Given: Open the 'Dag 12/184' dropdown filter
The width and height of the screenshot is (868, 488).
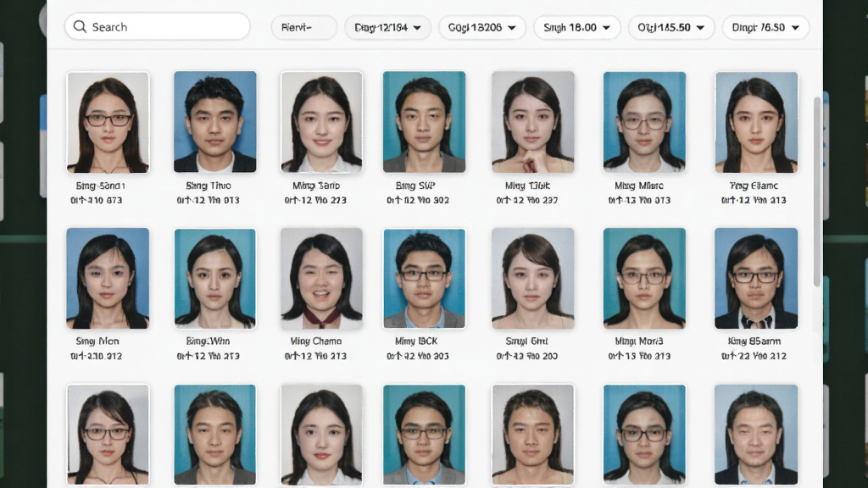Looking at the screenshot, I should pyautogui.click(x=387, y=27).
